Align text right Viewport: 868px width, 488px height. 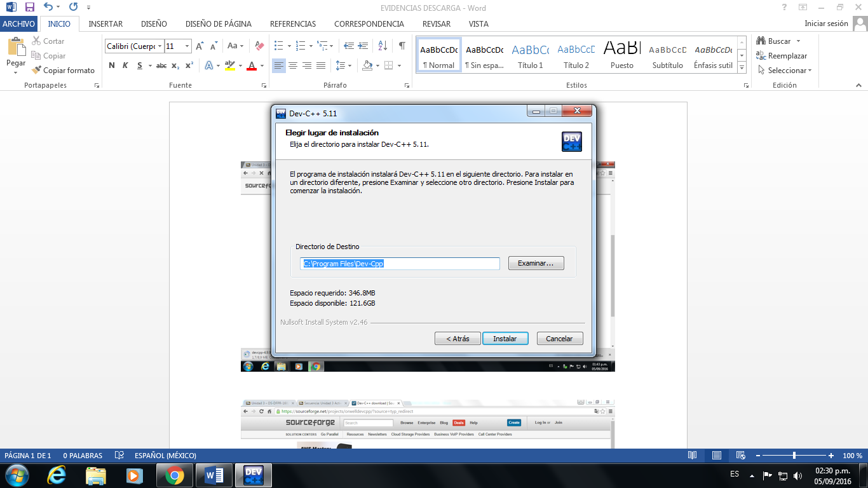point(307,65)
